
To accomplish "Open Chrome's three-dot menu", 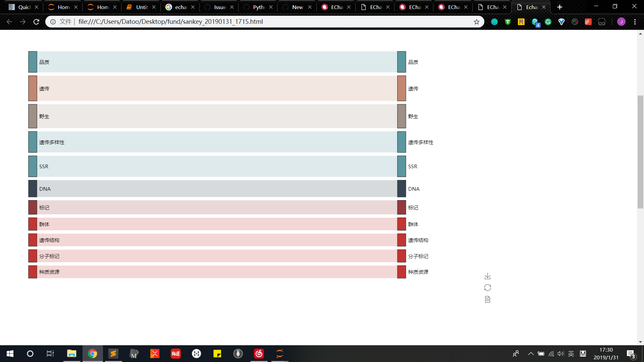I will (635, 21).
